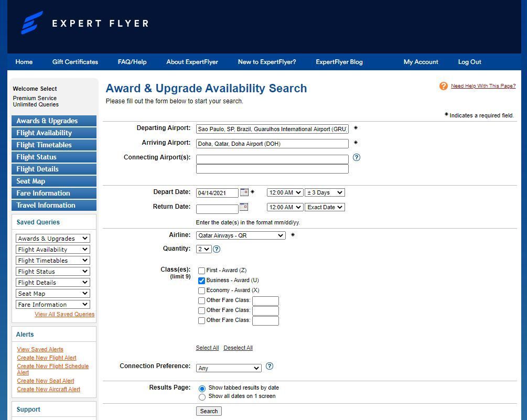527x420 pixels.
Task: Click the Arriving Airport input field
Action: point(272,144)
